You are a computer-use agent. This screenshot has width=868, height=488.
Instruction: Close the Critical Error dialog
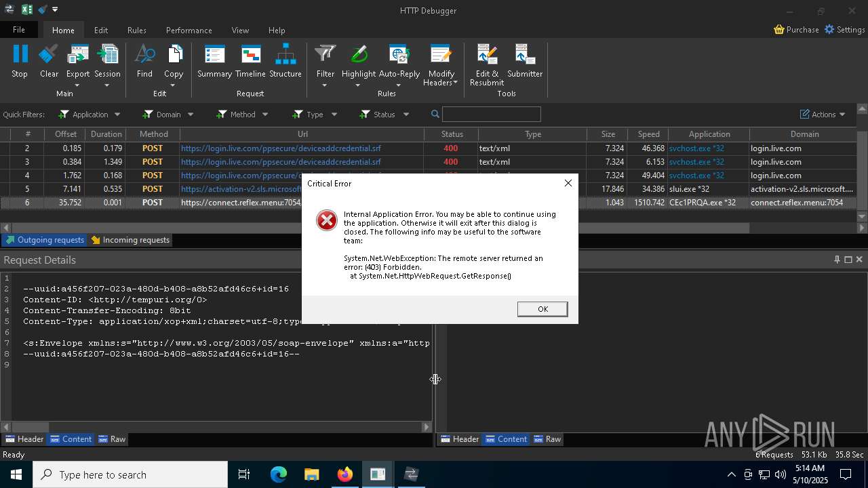pyautogui.click(x=568, y=183)
